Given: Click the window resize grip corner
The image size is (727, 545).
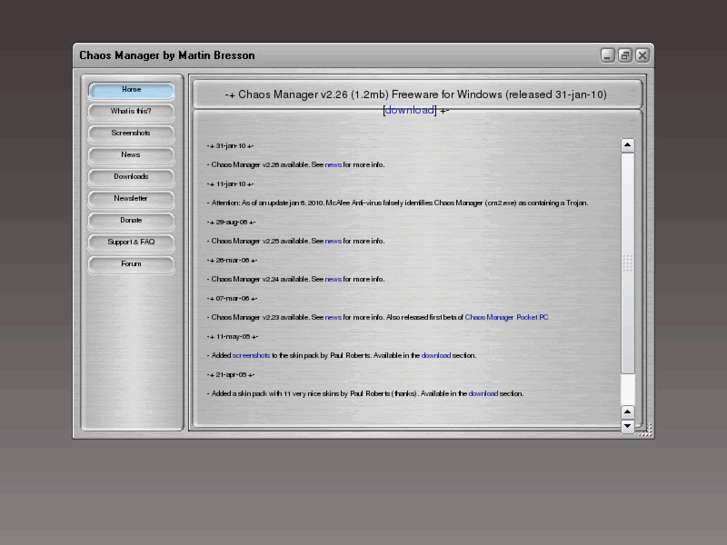Looking at the screenshot, I should tap(646, 430).
